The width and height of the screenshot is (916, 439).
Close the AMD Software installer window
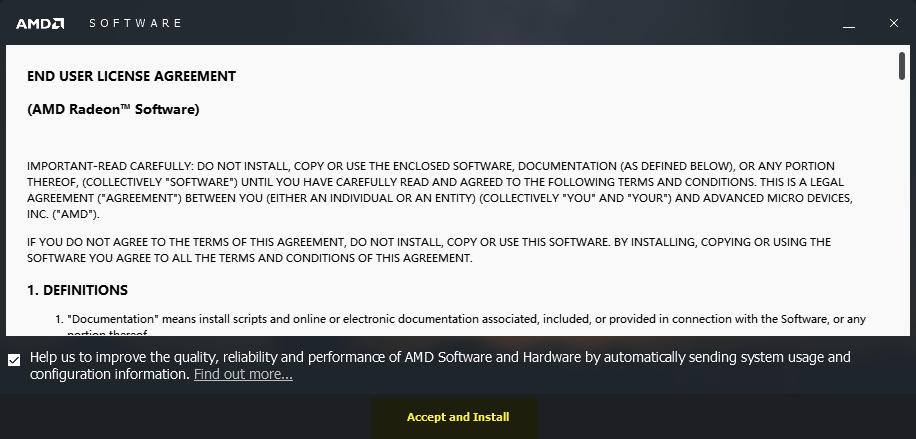(x=894, y=23)
